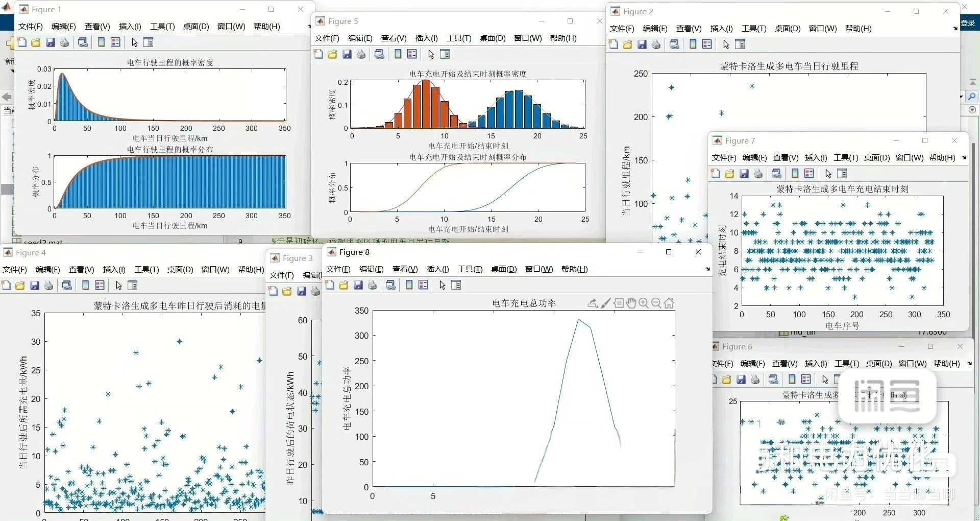Screen dimensions: 980x521
Task: Enable the pan hand tool in Figure 8
Action: coord(631,303)
